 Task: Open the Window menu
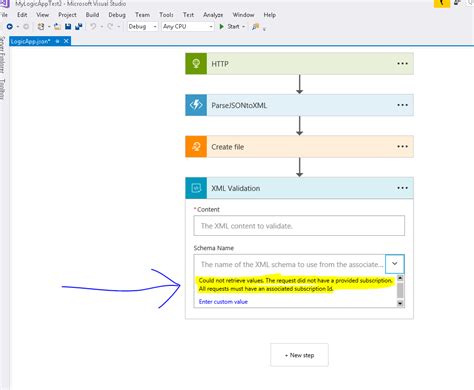click(x=243, y=15)
